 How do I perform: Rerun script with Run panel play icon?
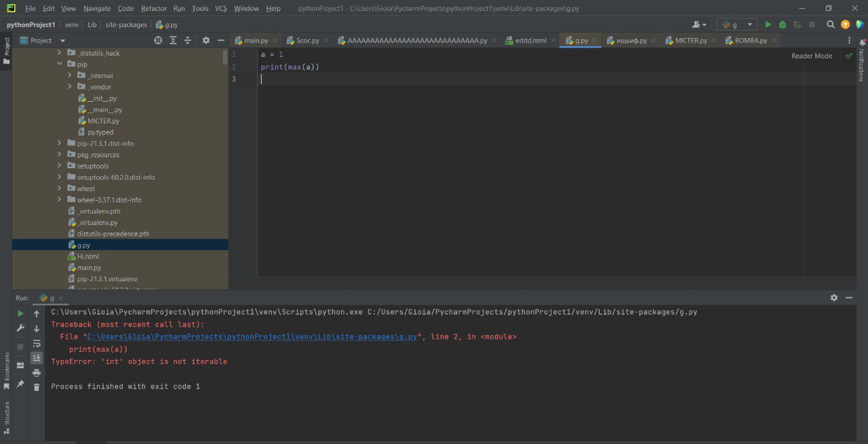[x=20, y=314]
